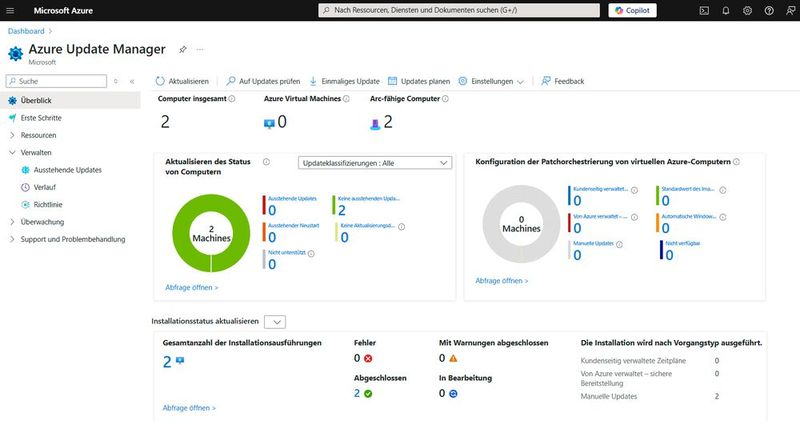Click the diamond icon beside the Suche box
The image size is (800, 421).
(116, 81)
